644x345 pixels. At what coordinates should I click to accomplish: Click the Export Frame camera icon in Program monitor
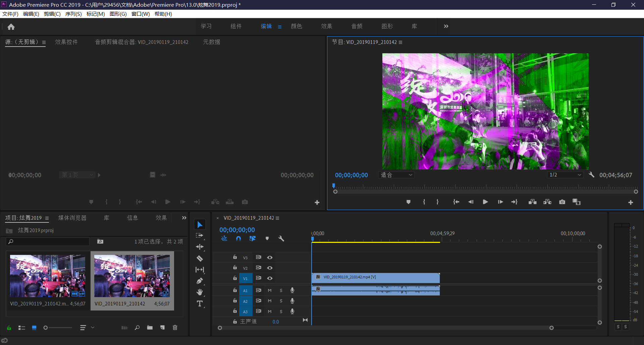point(562,202)
